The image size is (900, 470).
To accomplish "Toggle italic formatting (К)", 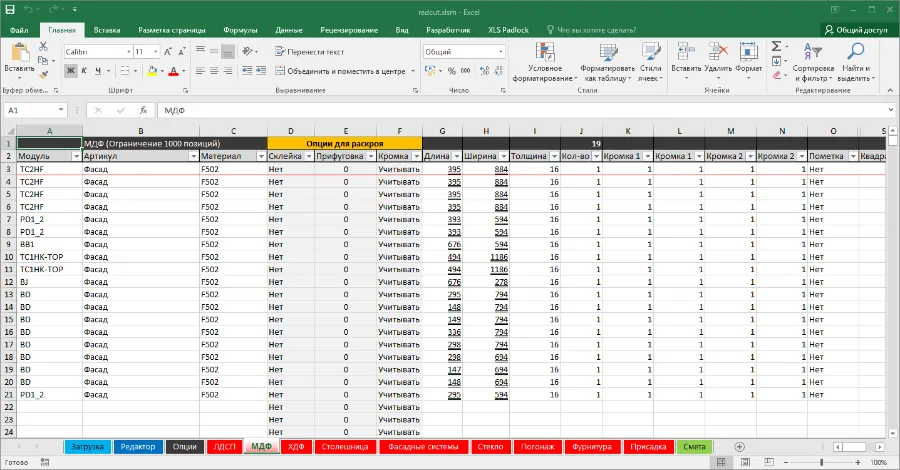I will [84, 71].
